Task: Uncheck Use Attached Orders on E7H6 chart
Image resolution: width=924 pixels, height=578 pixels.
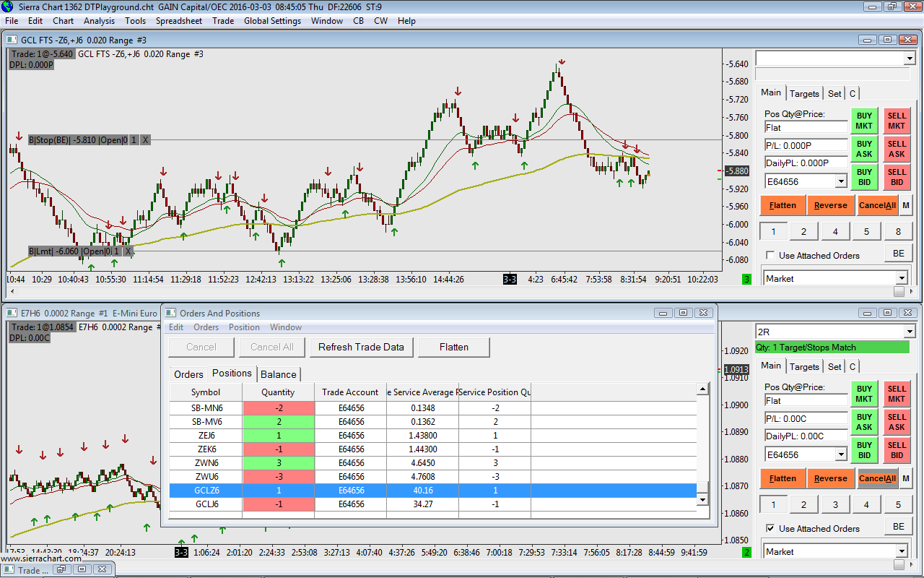Action: click(x=771, y=529)
